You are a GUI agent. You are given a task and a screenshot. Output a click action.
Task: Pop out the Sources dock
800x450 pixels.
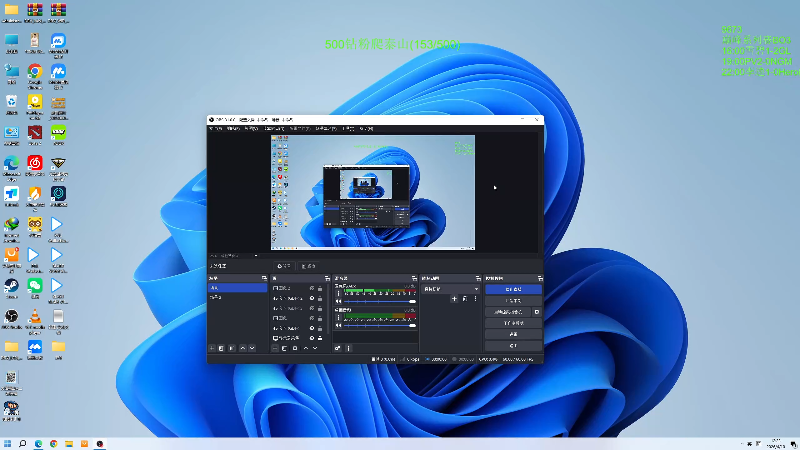(x=327, y=278)
